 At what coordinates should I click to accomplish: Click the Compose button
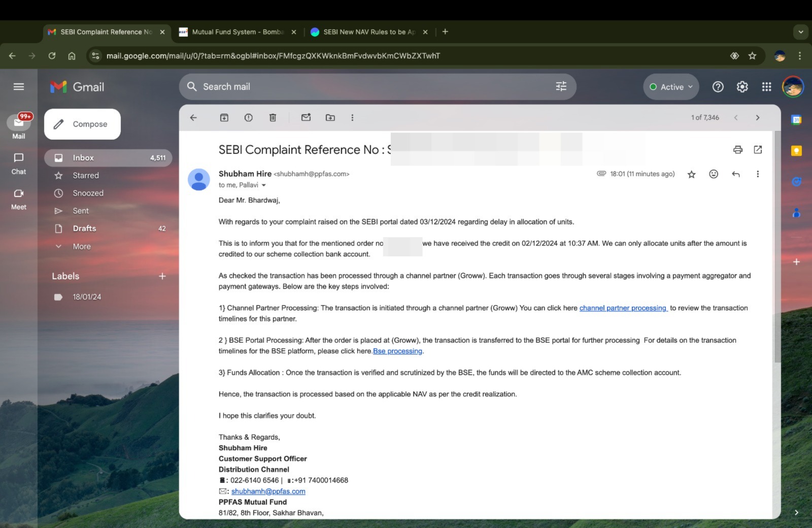point(82,124)
